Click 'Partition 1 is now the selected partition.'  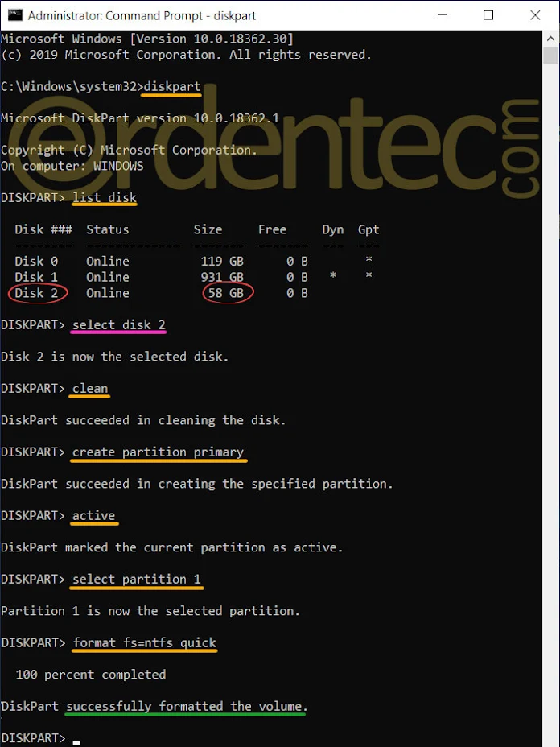coord(150,611)
